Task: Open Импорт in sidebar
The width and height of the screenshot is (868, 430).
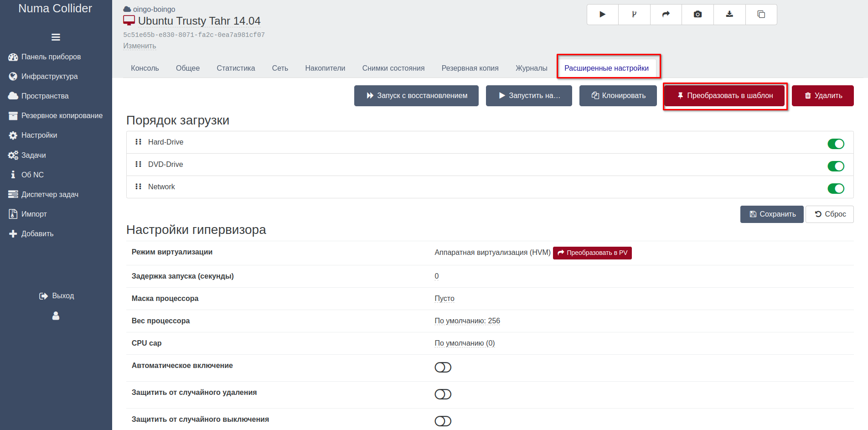Action: tap(28, 214)
